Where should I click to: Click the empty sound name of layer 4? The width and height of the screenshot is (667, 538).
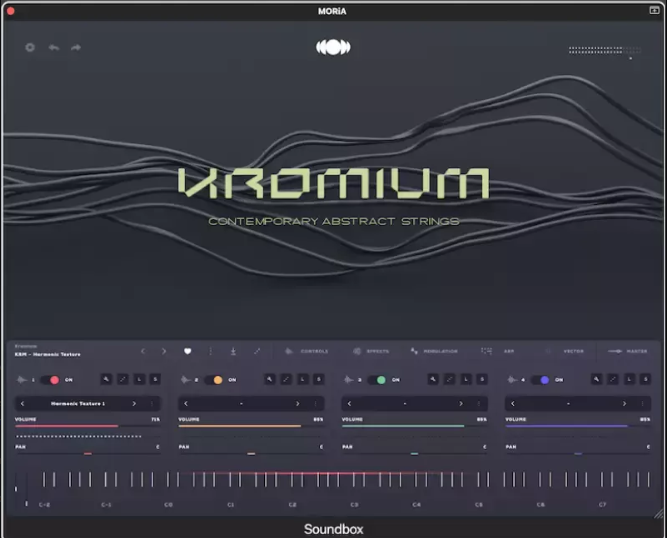568,403
